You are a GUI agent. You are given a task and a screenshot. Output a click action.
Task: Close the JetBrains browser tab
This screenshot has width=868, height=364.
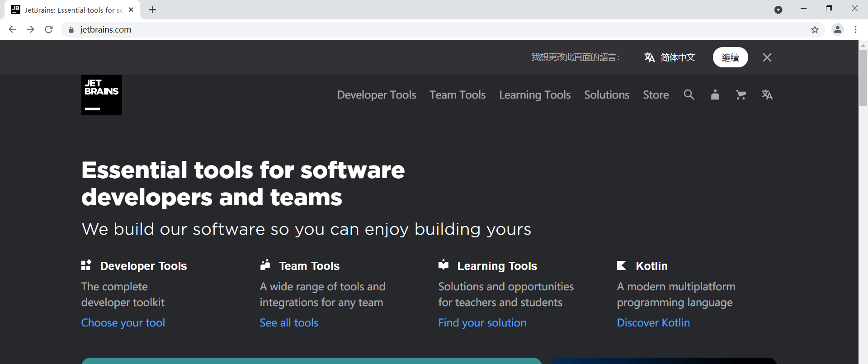pyautogui.click(x=131, y=9)
